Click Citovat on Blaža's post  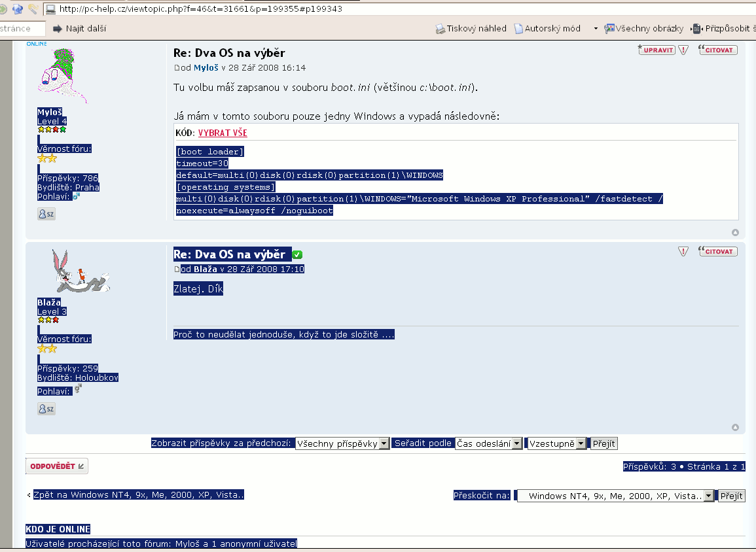tap(717, 251)
